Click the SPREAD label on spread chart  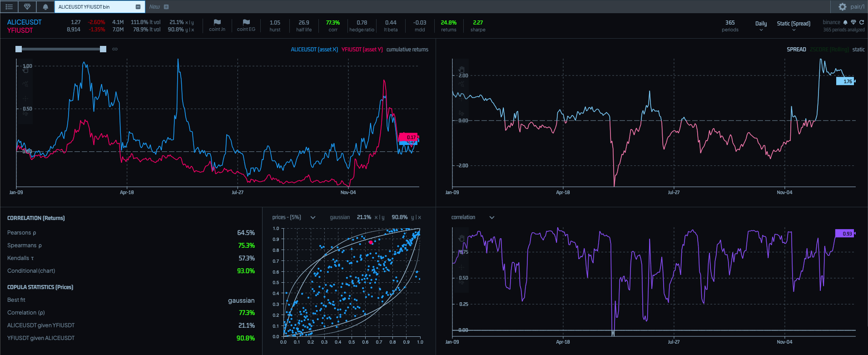click(x=796, y=50)
